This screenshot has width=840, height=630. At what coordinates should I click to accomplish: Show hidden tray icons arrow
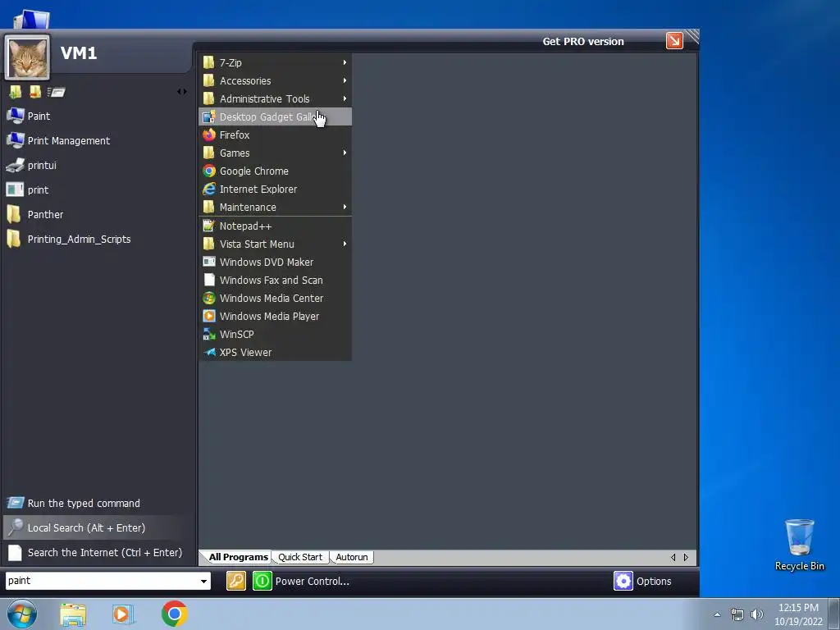pyautogui.click(x=717, y=614)
